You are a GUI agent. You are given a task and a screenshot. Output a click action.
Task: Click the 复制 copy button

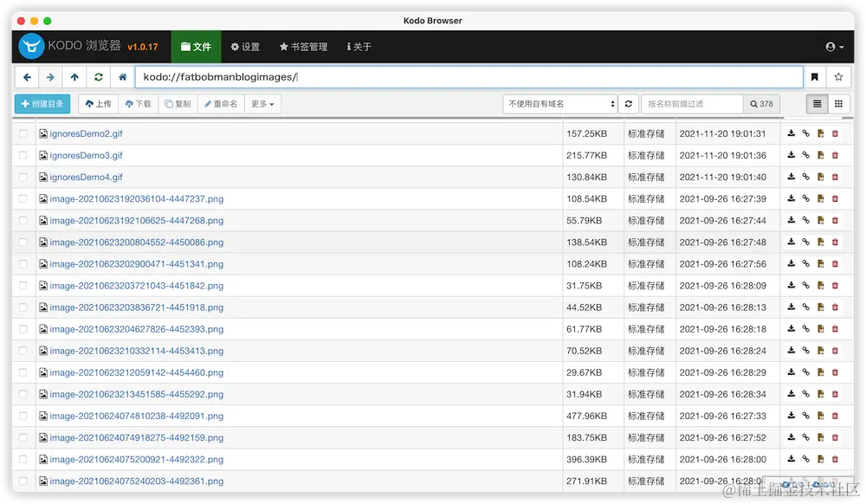tap(178, 104)
